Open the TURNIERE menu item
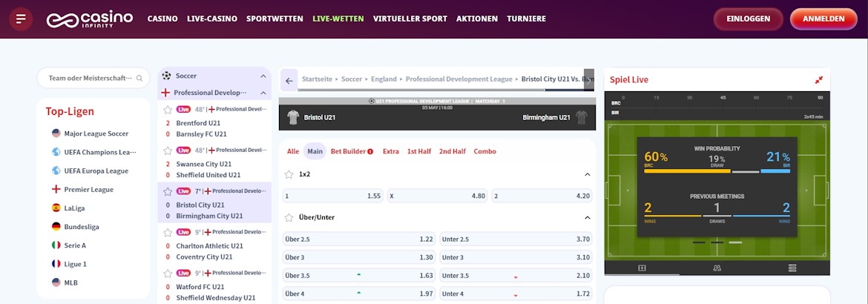Viewport: 868px width, 304px height. click(x=527, y=19)
